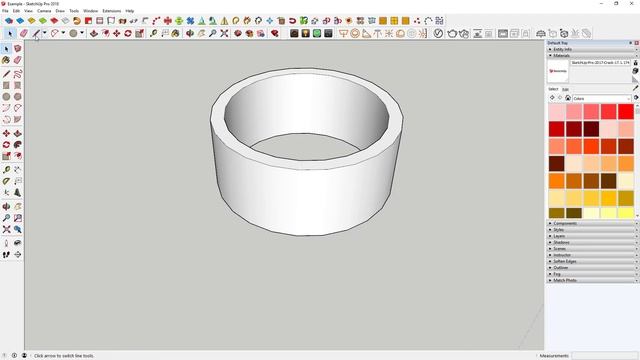Open the Window menu
Screen dimensions: 640x360
(x=90, y=11)
